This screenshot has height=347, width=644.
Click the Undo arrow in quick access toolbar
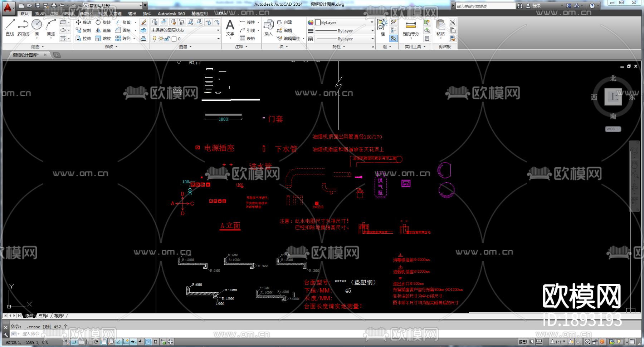click(x=62, y=5)
